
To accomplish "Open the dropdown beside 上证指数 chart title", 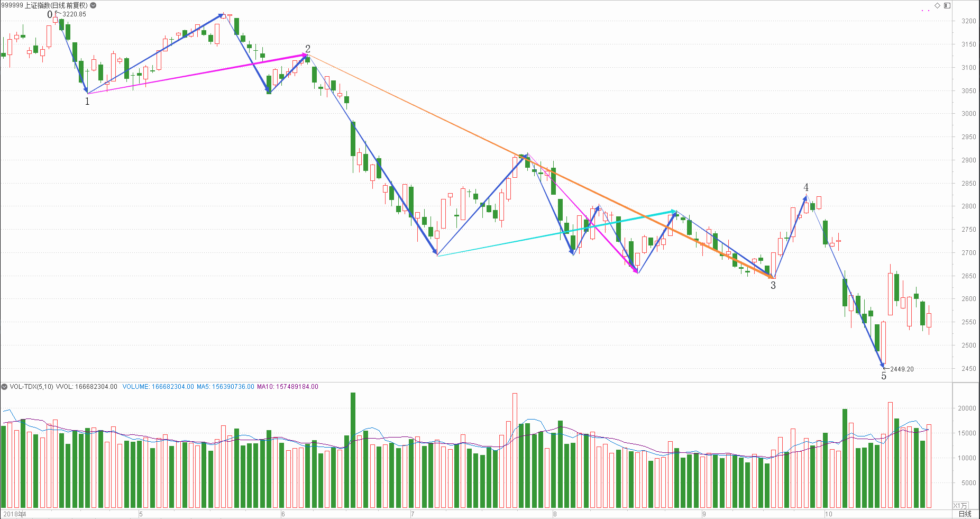I will (x=93, y=5).
